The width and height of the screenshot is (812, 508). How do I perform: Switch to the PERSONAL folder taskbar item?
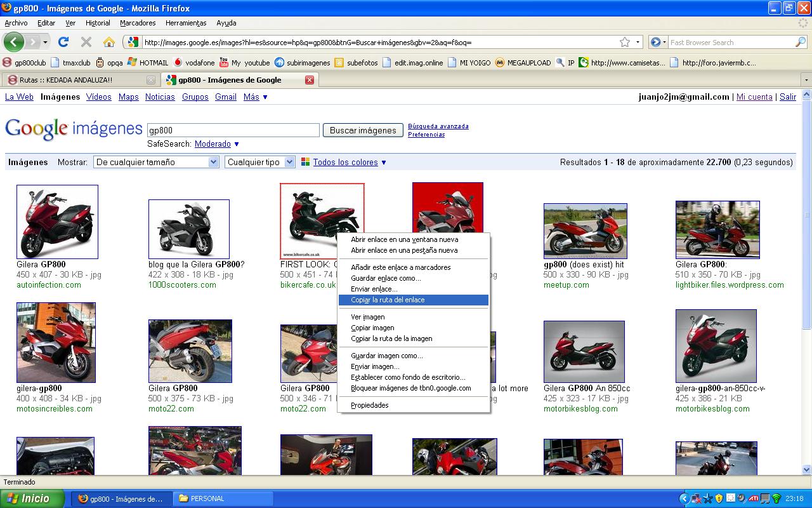click(221, 498)
